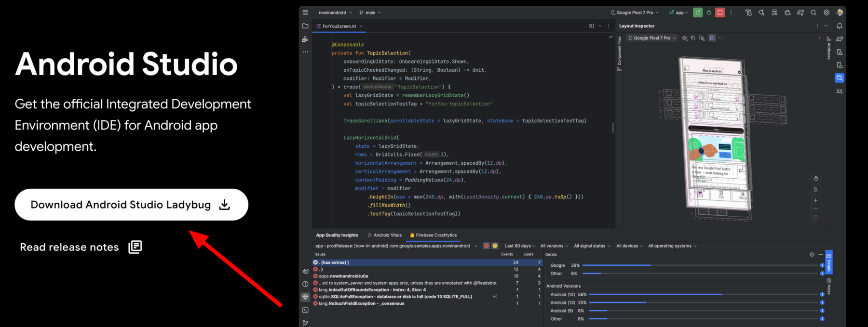The height and width of the screenshot is (327, 868).
Task: Open the All devices filter dropdown
Action: coord(629,246)
